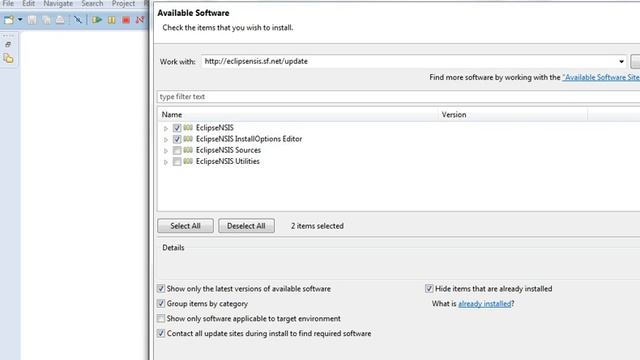Open the already installed link

coord(484,304)
